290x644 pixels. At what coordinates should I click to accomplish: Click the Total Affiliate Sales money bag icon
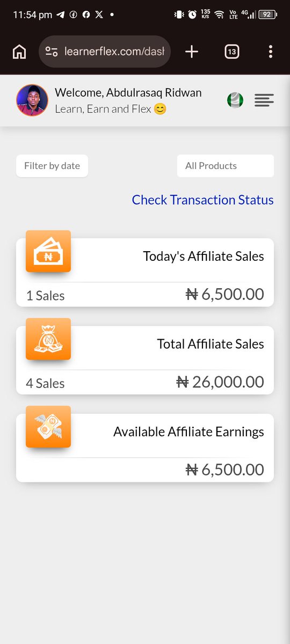tap(48, 339)
